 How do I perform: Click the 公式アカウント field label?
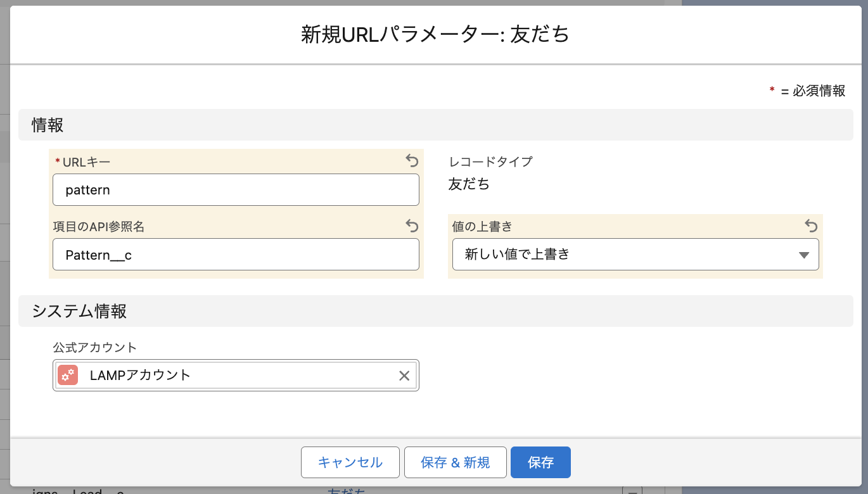94,347
